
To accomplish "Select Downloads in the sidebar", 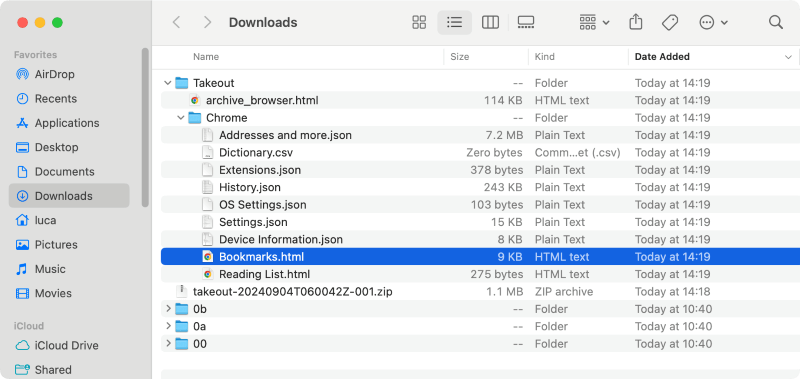I will tap(69, 196).
